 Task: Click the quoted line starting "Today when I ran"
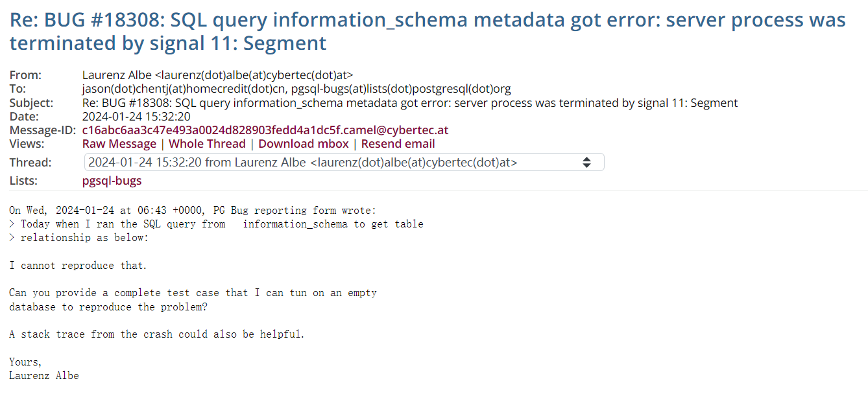(221, 224)
